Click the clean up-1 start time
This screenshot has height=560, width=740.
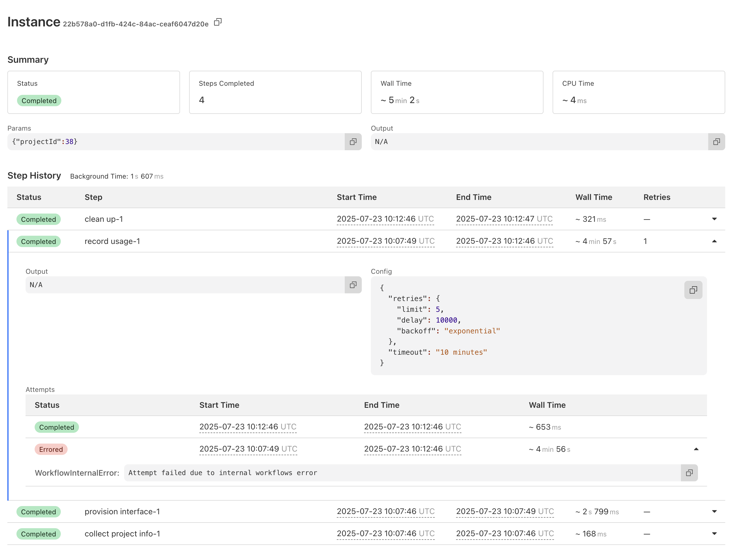click(x=385, y=219)
